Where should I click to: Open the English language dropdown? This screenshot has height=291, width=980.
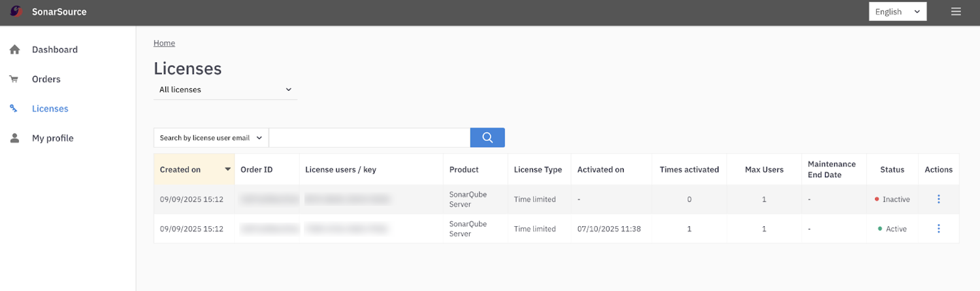(x=897, y=12)
